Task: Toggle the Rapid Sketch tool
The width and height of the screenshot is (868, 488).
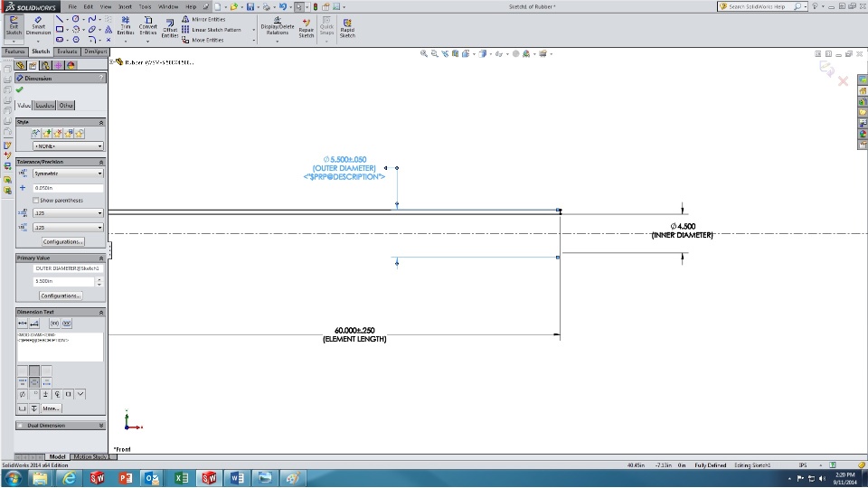Action: tap(347, 28)
